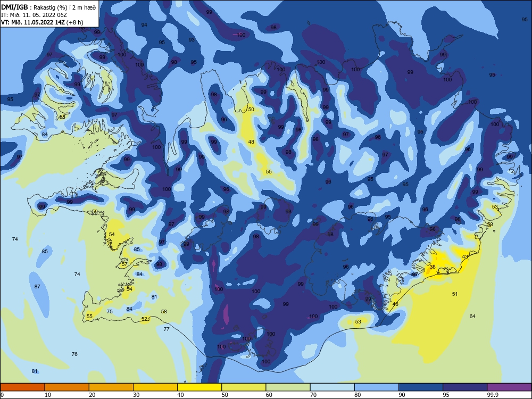Click the '48' humidity value on the map
The image size is (532, 399).
pos(251,142)
